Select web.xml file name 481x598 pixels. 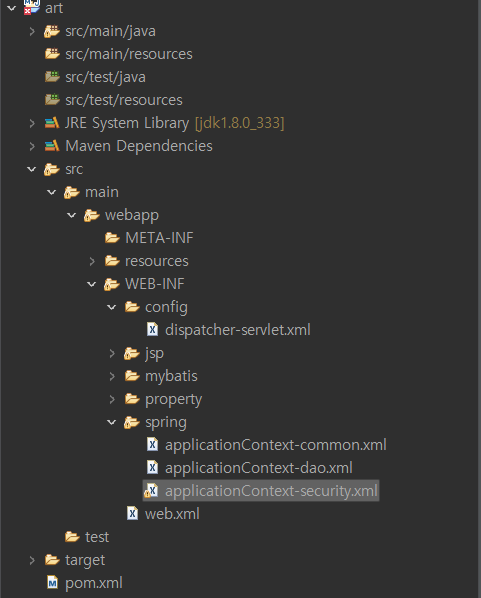pos(172,514)
